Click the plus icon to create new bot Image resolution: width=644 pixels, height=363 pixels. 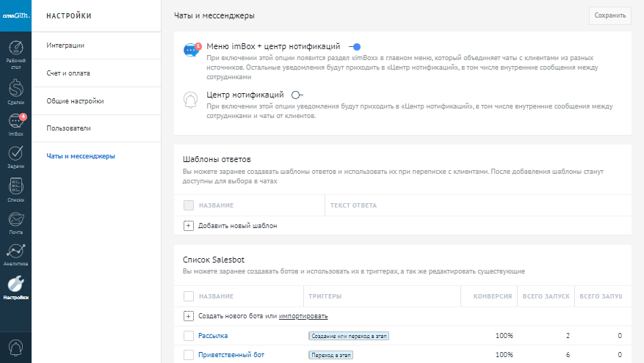189,316
